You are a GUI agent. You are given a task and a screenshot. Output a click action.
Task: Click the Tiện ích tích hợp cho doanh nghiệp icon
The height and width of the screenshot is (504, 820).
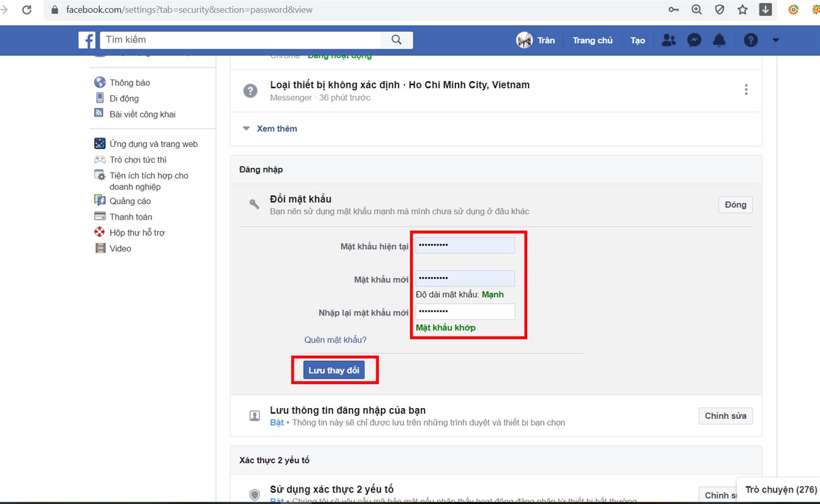[100, 175]
